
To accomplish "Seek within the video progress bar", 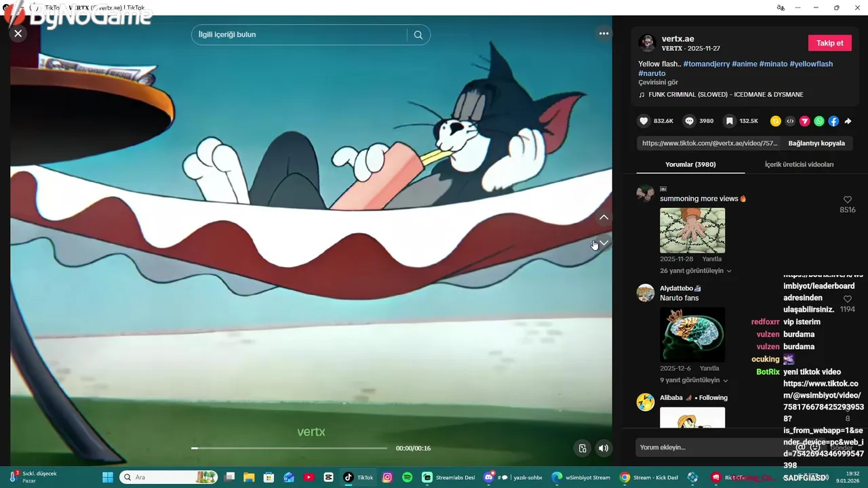I will coord(289,448).
